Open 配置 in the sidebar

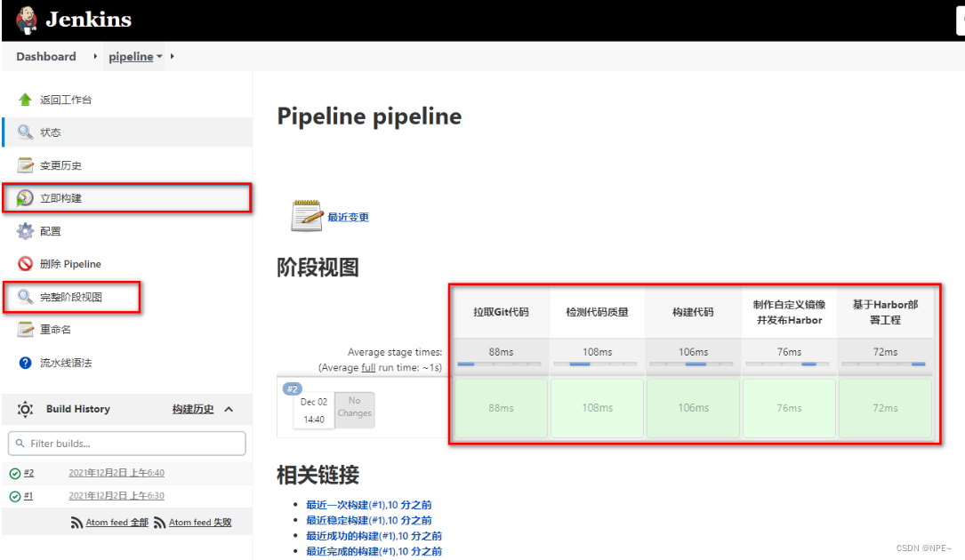pyautogui.click(x=51, y=231)
